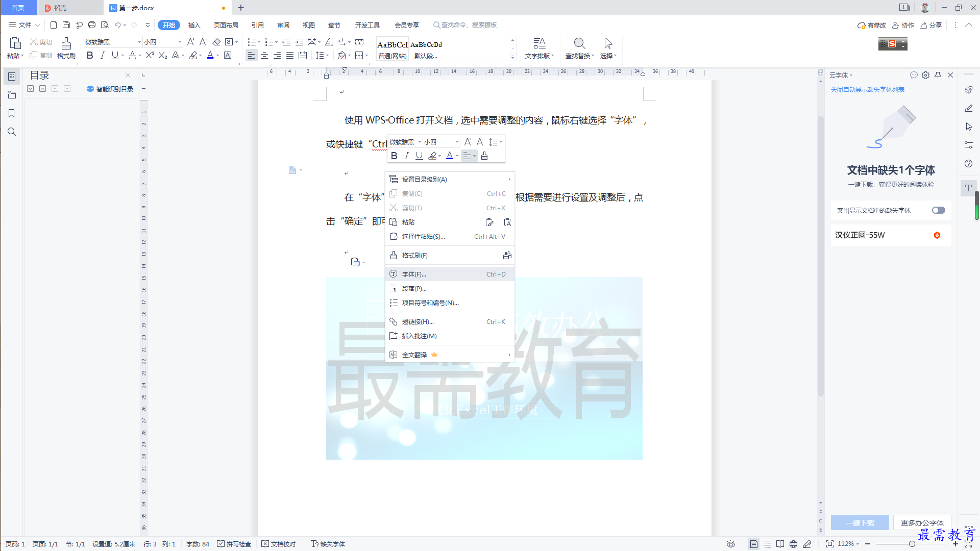This screenshot has height=551, width=980.
Task: Click 关闭自动展示缺失字体列表 link
Action: tap(867, 89)
